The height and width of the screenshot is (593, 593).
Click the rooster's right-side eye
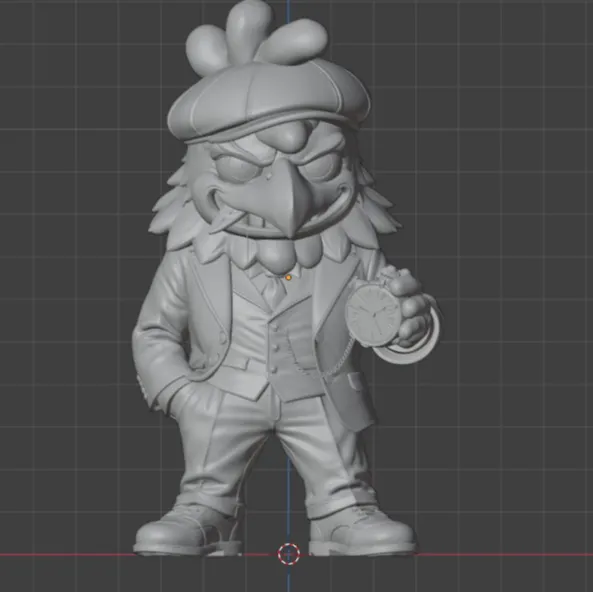[x=324, y=165]
